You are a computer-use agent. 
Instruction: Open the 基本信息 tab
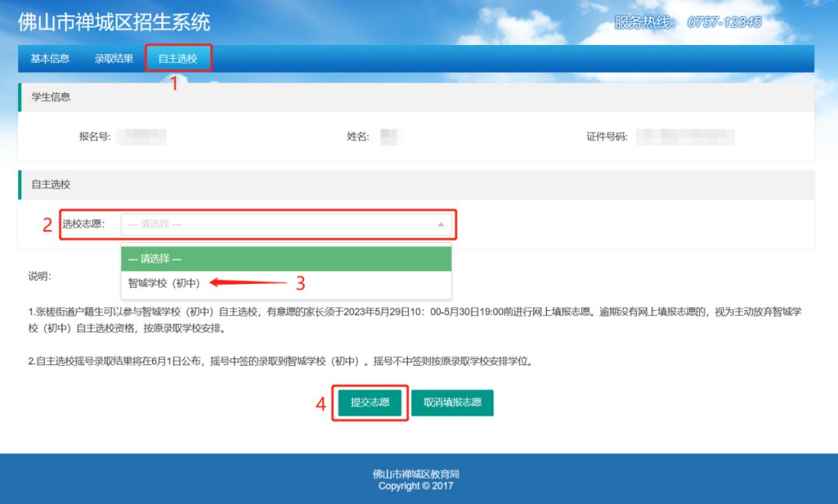50,59
